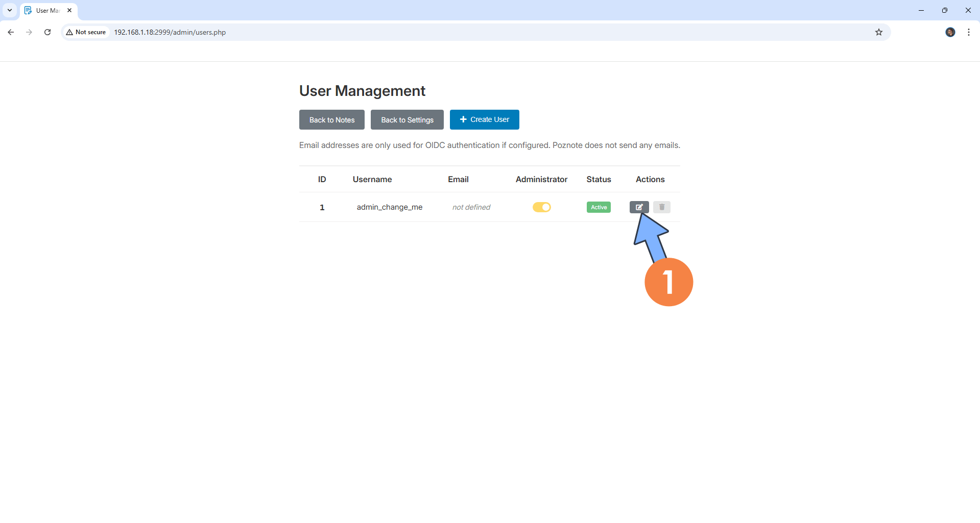Disable the Administrator toggle for admin_change_me
Screen dimensions: 980x523
coord(541,207)
